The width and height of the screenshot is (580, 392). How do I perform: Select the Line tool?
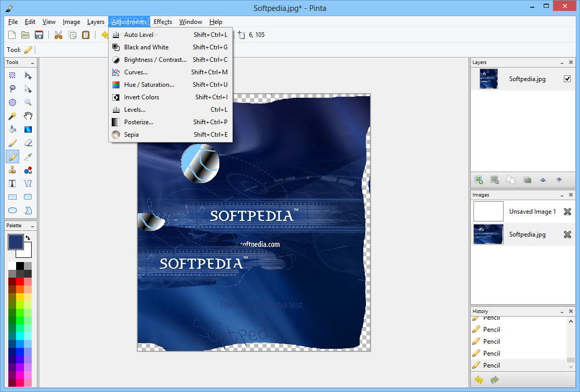[28, 183]
